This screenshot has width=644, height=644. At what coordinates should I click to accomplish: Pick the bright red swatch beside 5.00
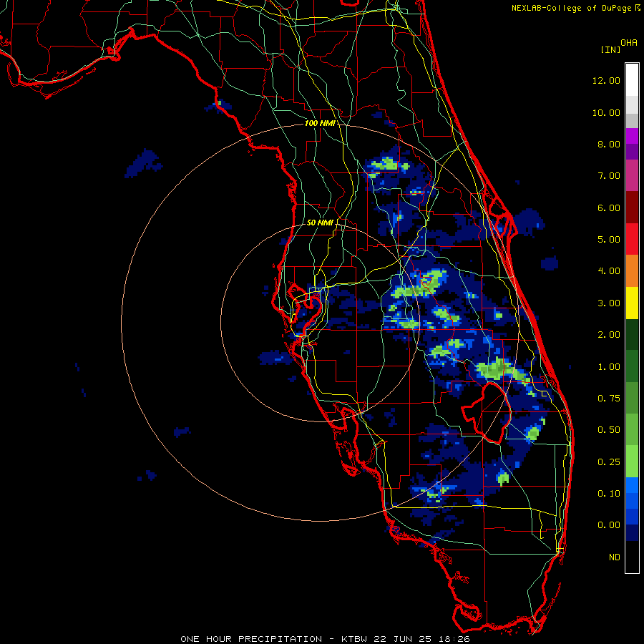click(x=632, y=239)
